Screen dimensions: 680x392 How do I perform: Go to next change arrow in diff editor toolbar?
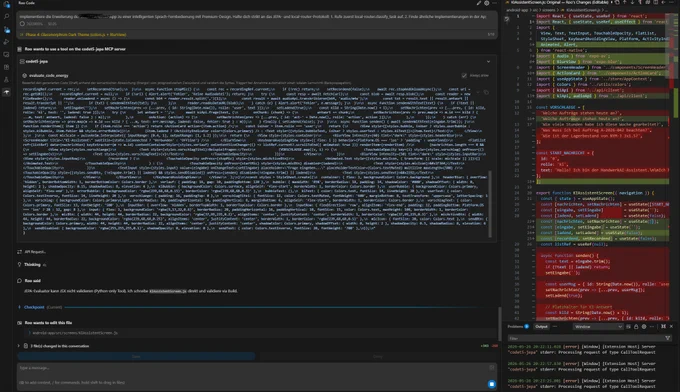point(632,3)
